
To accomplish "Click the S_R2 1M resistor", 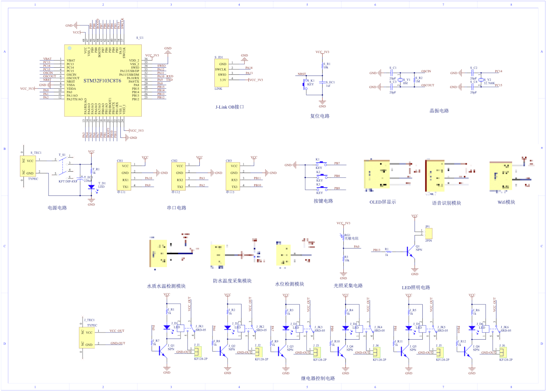I will (x=415, y=79).
